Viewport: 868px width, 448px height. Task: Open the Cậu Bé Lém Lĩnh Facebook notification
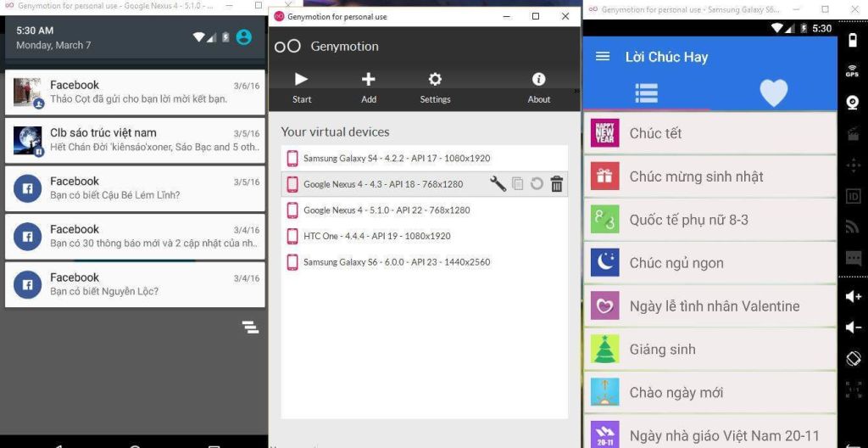(x=135, y=188)
